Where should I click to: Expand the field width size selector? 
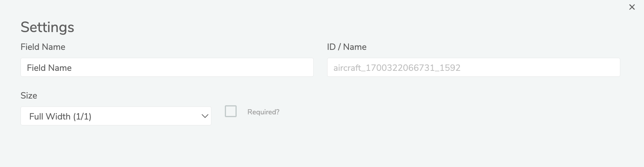pos(116,116)
